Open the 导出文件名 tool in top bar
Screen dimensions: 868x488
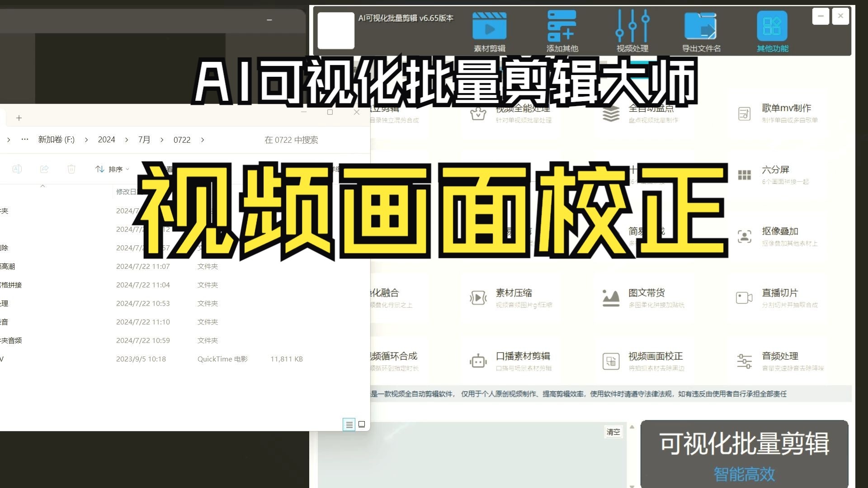(701, 32)
